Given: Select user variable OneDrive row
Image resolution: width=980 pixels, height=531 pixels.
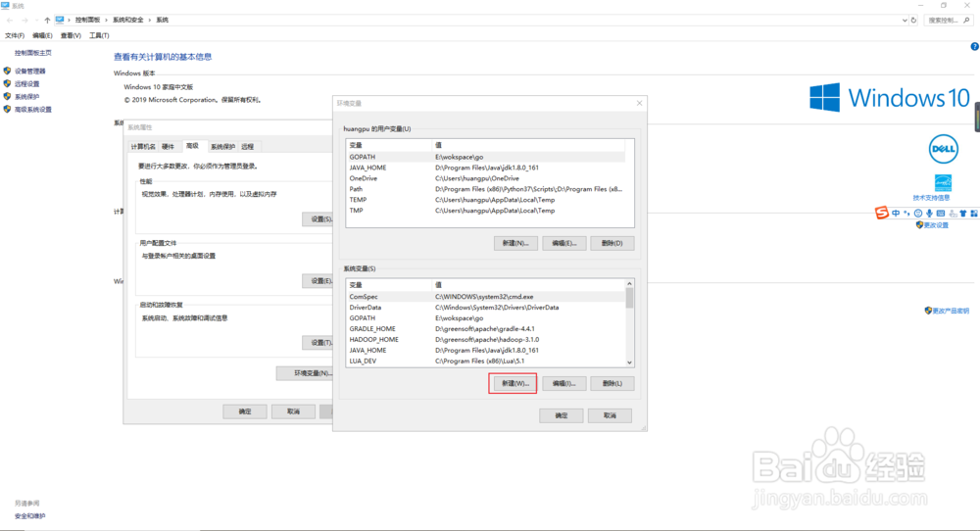Looking at the screenshot, I should (486, 178).
